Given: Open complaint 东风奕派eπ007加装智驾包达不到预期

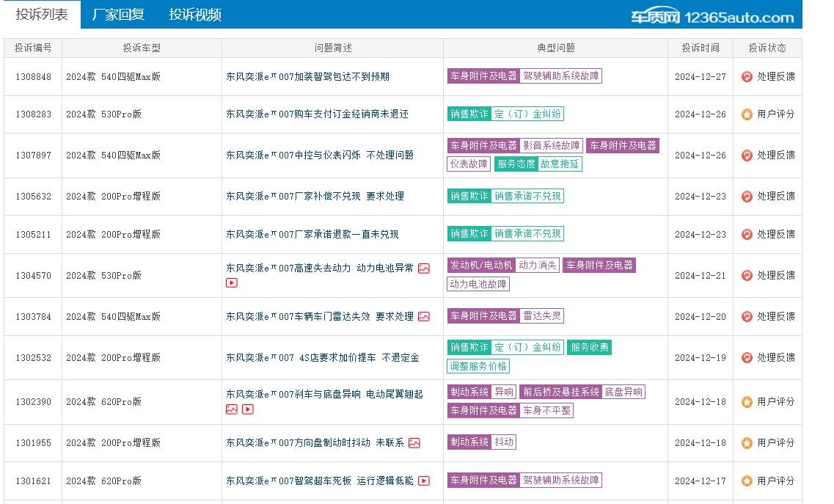Looking at the screenshot, I should point(307,76).
